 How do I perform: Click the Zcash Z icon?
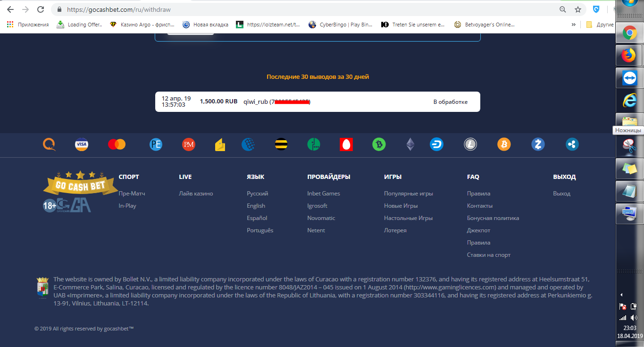(x=538, y=144)
